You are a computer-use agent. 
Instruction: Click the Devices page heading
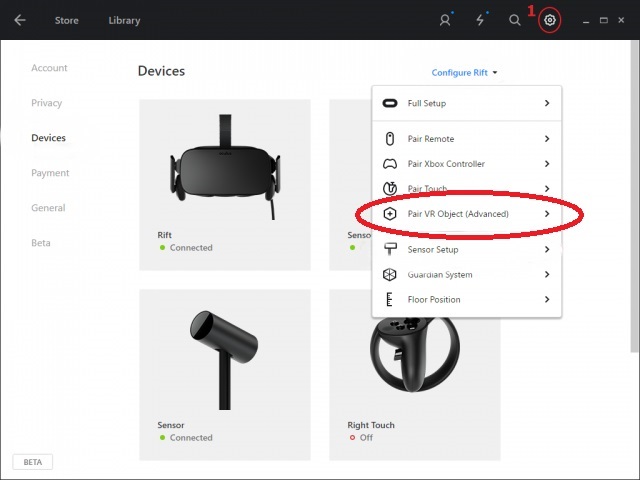coord(161,71)
